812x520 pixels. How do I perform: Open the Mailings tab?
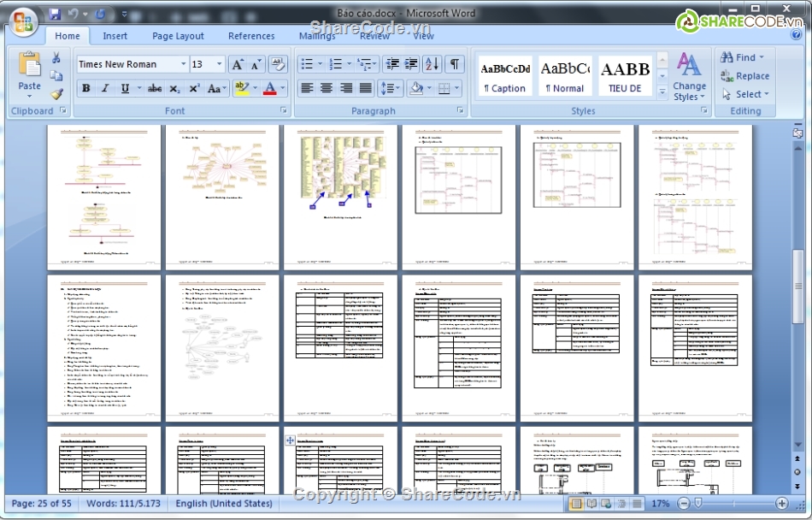317,36
